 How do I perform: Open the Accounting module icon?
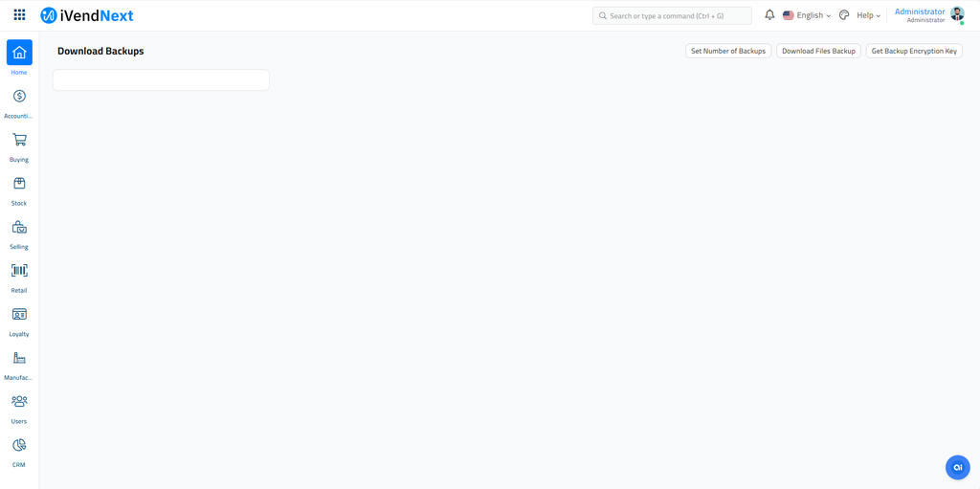pyautogui.click(x=19, y=96)
